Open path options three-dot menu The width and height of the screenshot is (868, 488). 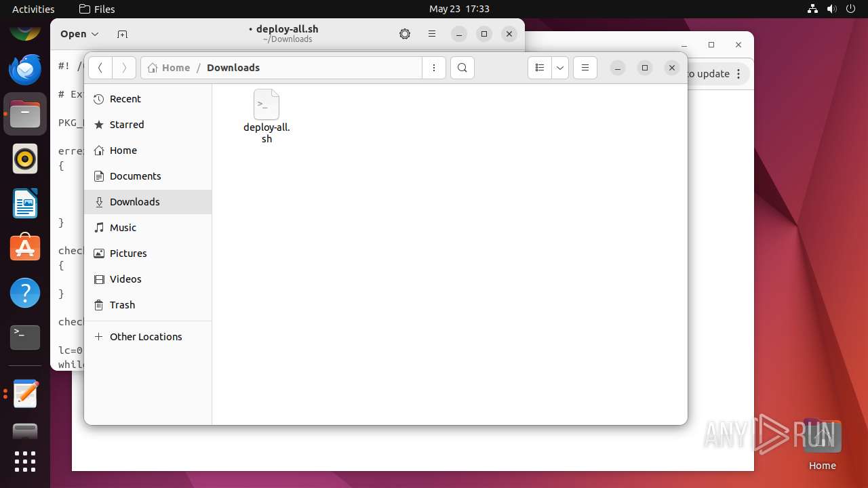(x=434, y=68)
